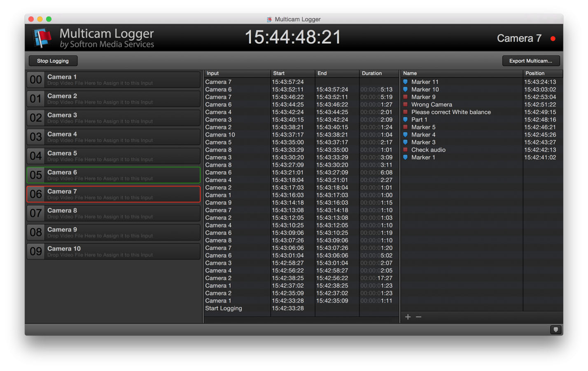Click the 00:00:06:08 duration cell
This screenshot has height=371, width=588.
point(376,173)
